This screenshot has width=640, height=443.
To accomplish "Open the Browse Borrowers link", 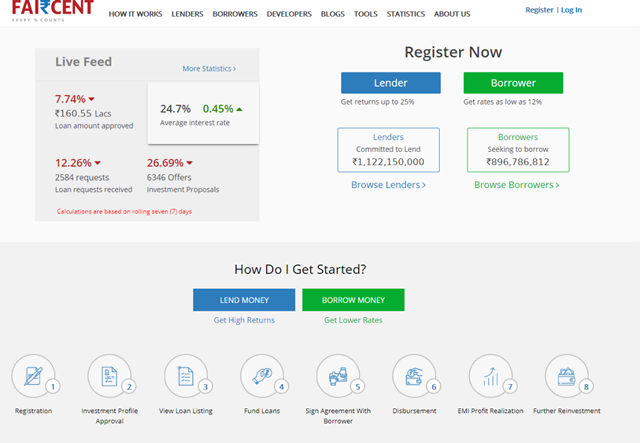I will click(x=516, y=185).
